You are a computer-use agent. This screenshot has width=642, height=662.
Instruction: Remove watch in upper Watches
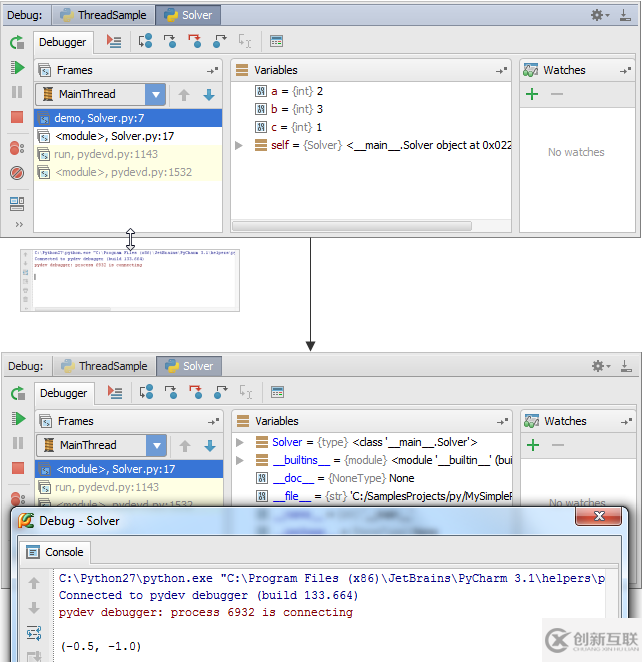pyautogui.click(x=557, y=94)
